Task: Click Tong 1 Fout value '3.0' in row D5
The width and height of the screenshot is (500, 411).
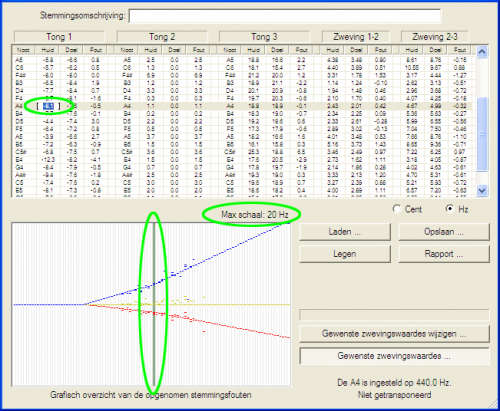Action: pyautogui.click(x=95, y=121)
